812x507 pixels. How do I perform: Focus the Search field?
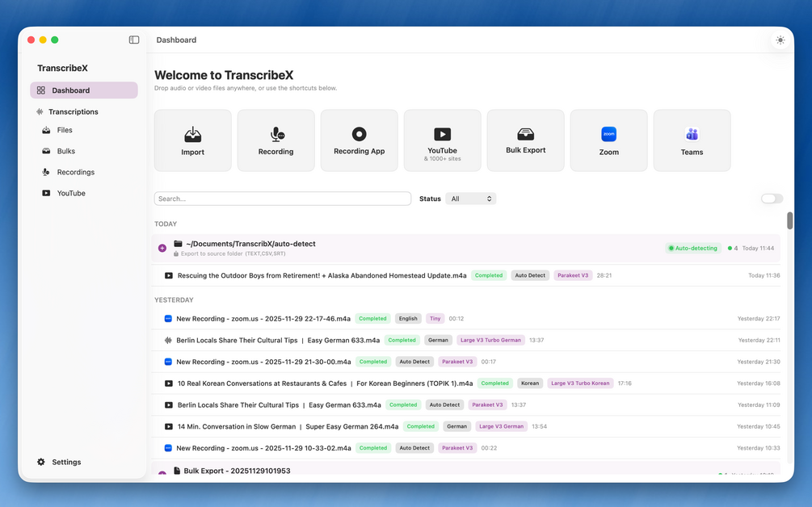click(x=283, y=199)
